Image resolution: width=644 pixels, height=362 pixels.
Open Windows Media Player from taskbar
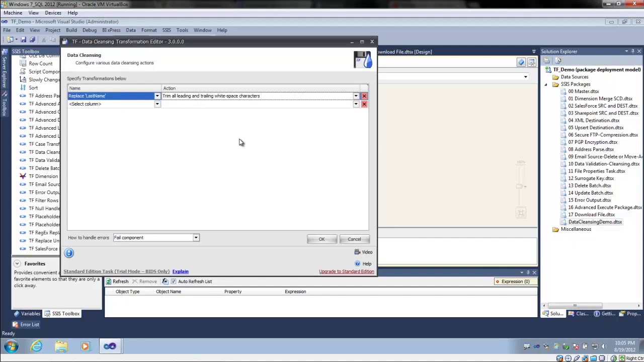85,346
